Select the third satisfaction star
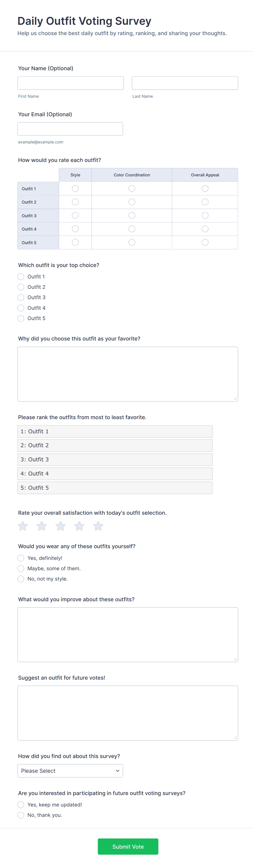 point(61,526)
